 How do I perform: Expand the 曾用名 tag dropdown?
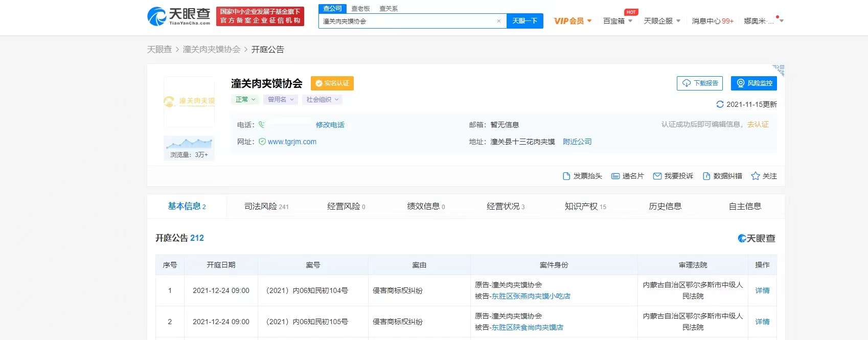point(281,100)
